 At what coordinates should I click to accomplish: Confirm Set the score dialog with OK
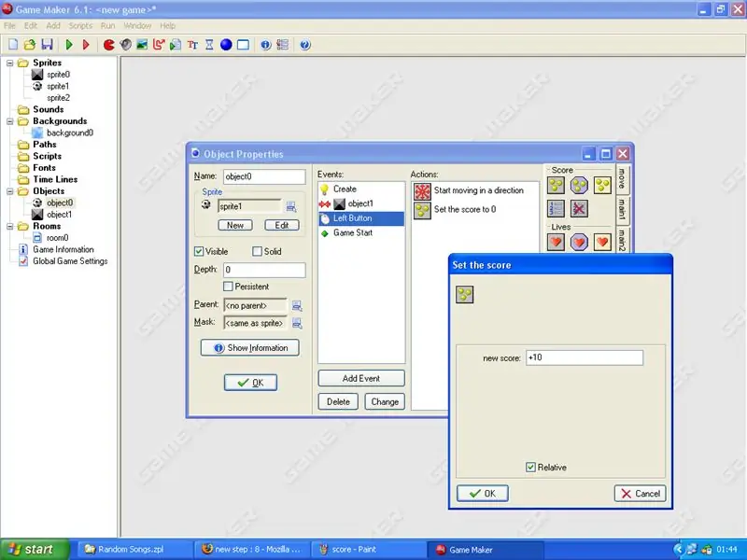click(x=483, y=494)
